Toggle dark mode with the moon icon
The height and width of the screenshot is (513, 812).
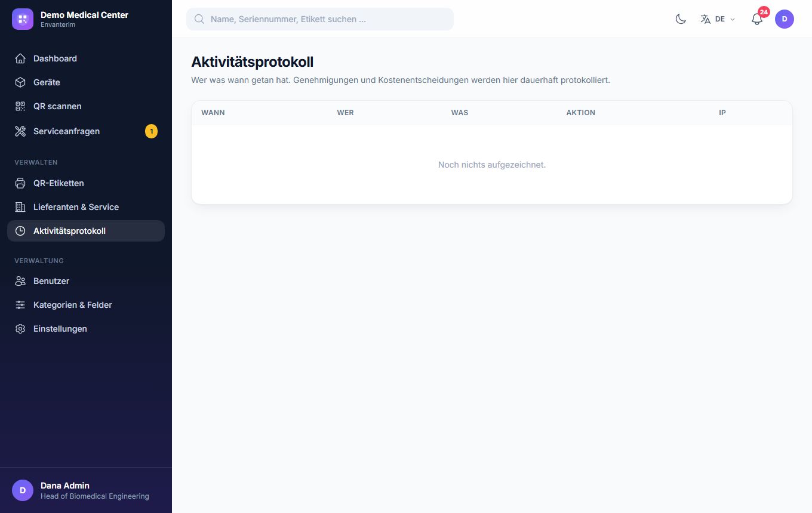(x=681, y=19)
